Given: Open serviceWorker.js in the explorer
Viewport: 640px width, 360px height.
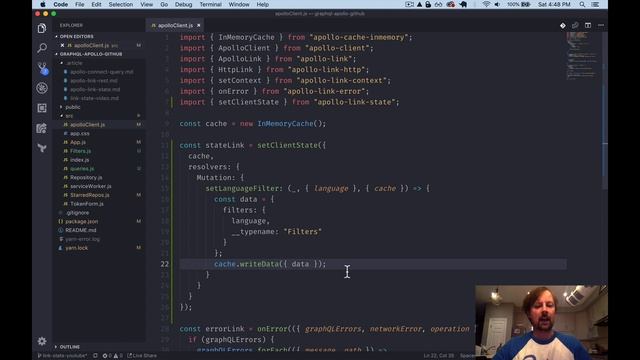Looking at the screenshot, I should 91,186.
